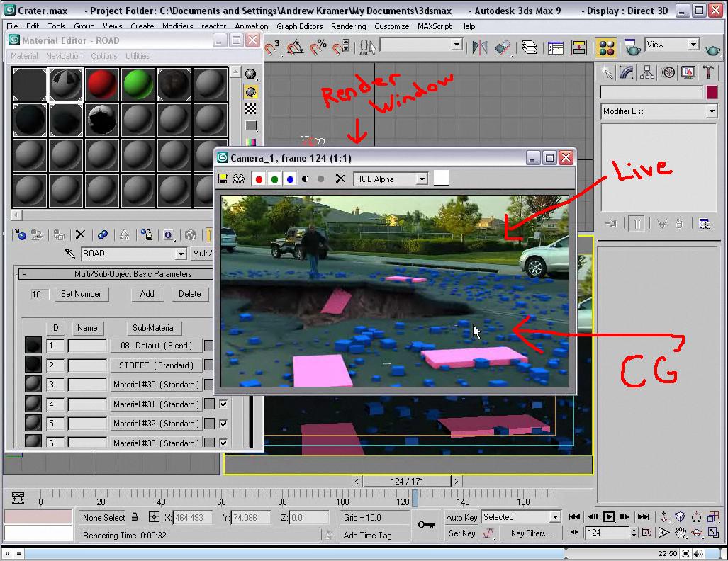Save bitmap in the render window
The height and width of the screenshot is (561, 728).
point(223,179)
